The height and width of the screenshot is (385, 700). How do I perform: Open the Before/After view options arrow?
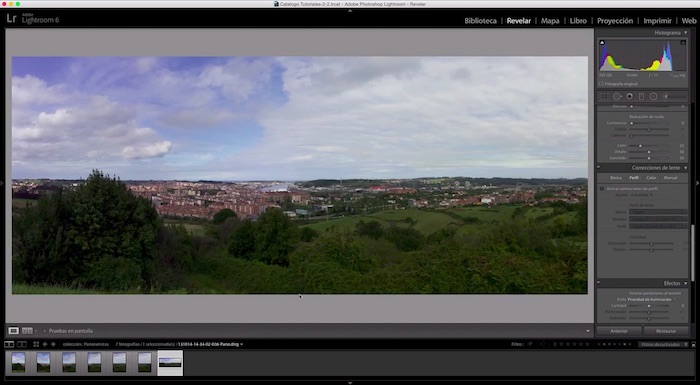(x=36, y=331)
